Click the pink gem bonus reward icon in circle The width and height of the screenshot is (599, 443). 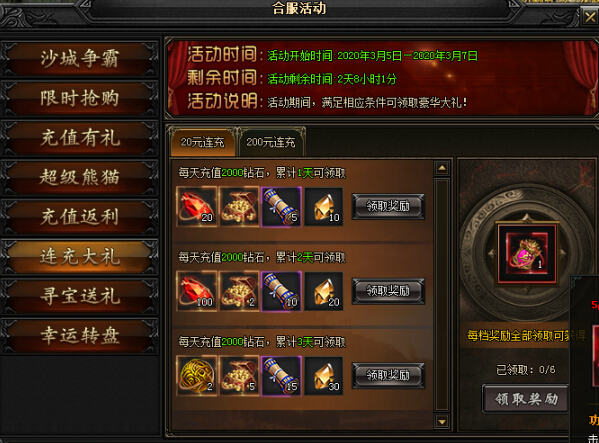tap(527, 253)
